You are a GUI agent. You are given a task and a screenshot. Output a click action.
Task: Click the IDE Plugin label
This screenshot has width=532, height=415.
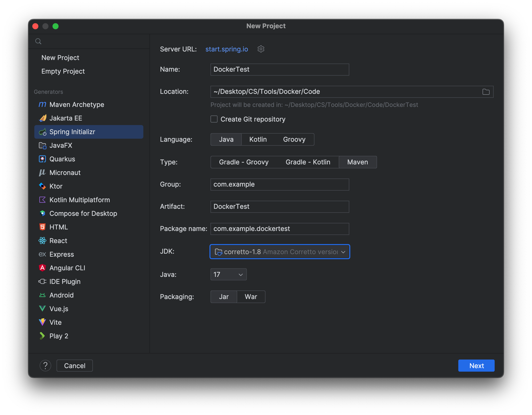(65, 282)
